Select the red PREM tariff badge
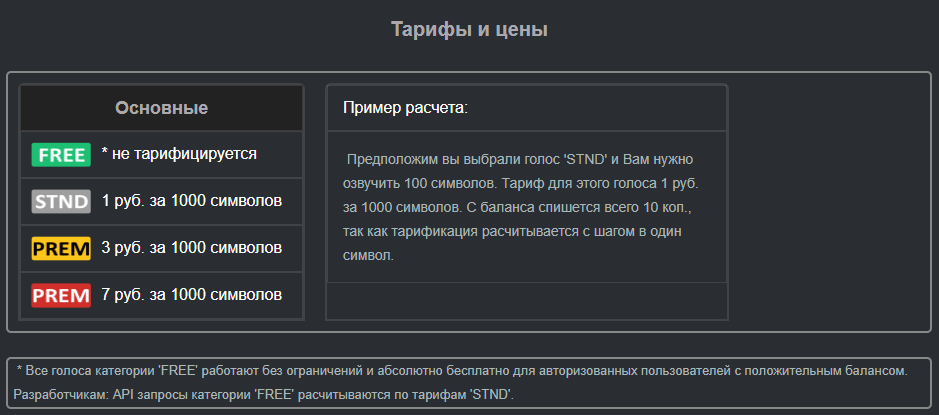 click(x=61, y=295)
